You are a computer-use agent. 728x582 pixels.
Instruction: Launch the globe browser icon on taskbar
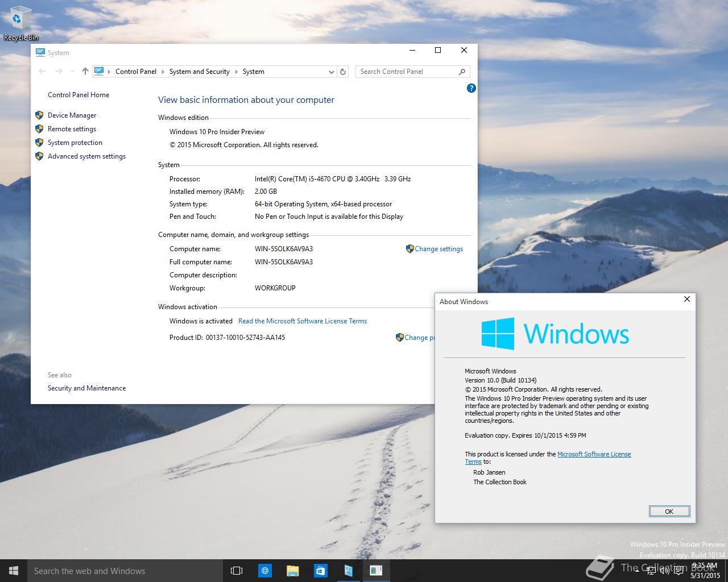(265, 571)
